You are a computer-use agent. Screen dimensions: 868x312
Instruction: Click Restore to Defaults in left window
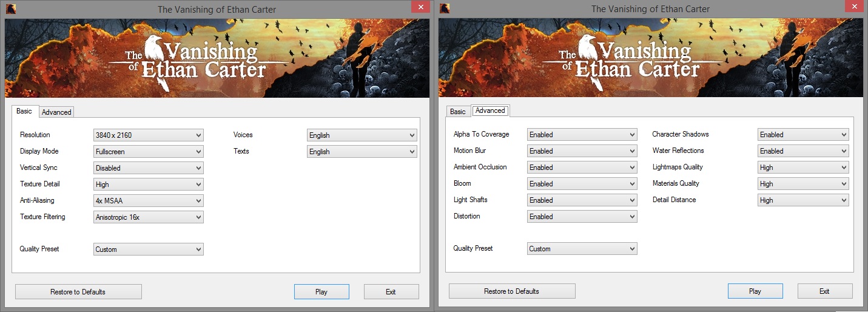coord(78,292)
